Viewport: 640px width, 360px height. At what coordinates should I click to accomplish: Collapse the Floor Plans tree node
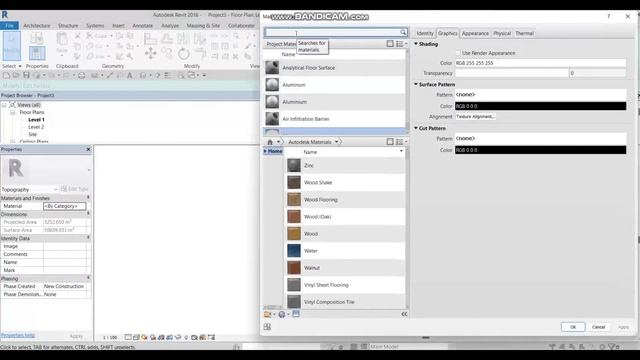point(13,112)
